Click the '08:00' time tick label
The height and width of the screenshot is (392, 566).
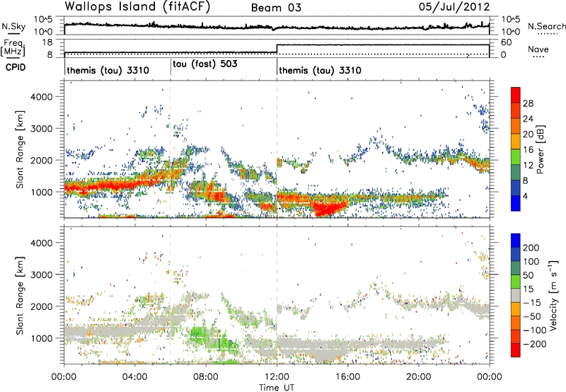coord(206,377)
